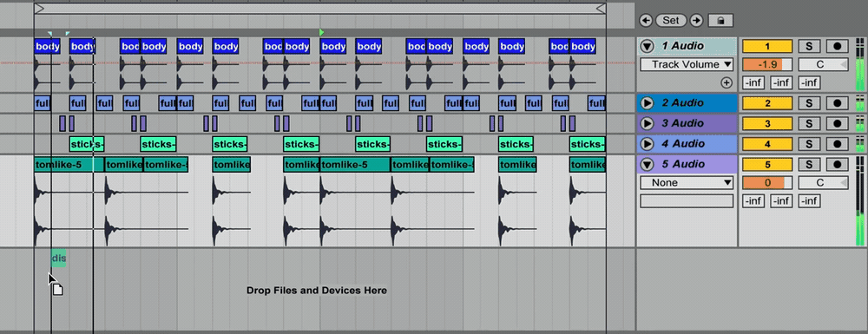Arm track 1 Audio record button

tap(837, 47)
